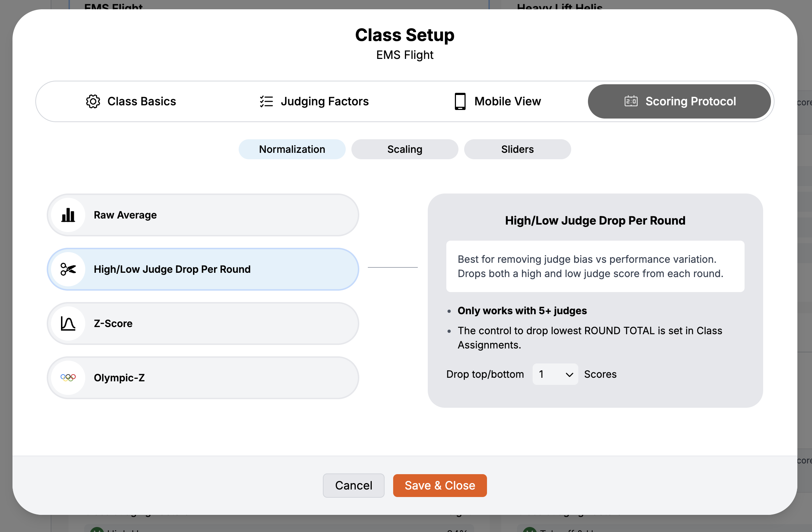Switch to Judging Factors tab
The width and height of the screenshot is (812, 532).
314,101
